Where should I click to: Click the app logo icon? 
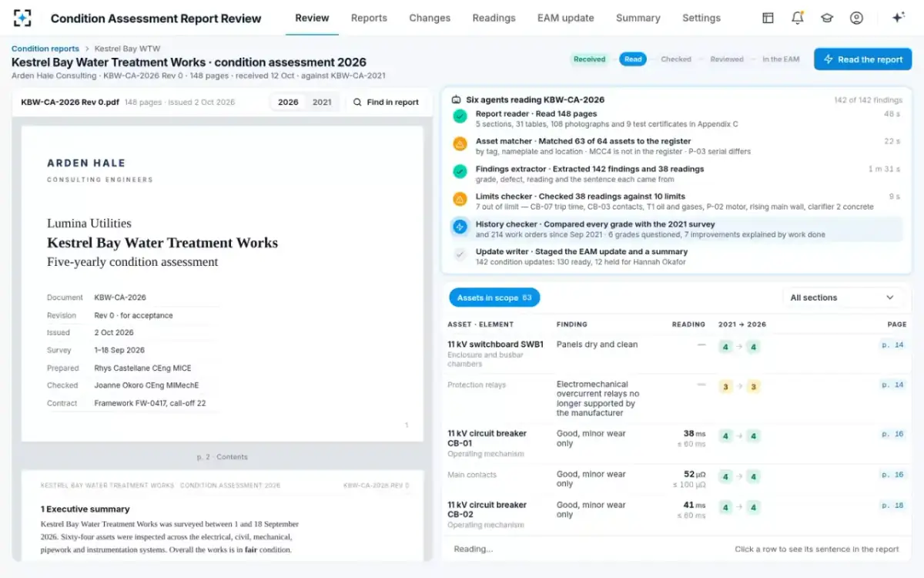[x=22, y=18]
